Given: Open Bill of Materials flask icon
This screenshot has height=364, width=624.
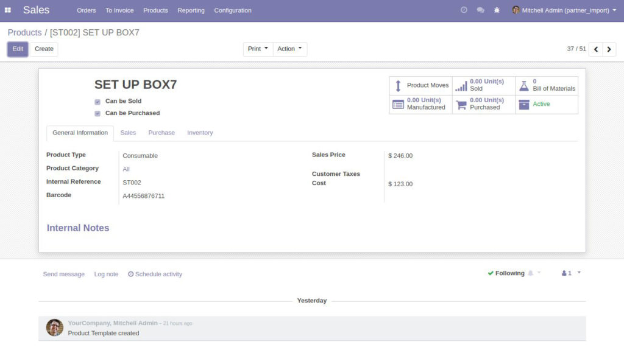Looking at the screenshot, I should [x=523, y=86].
